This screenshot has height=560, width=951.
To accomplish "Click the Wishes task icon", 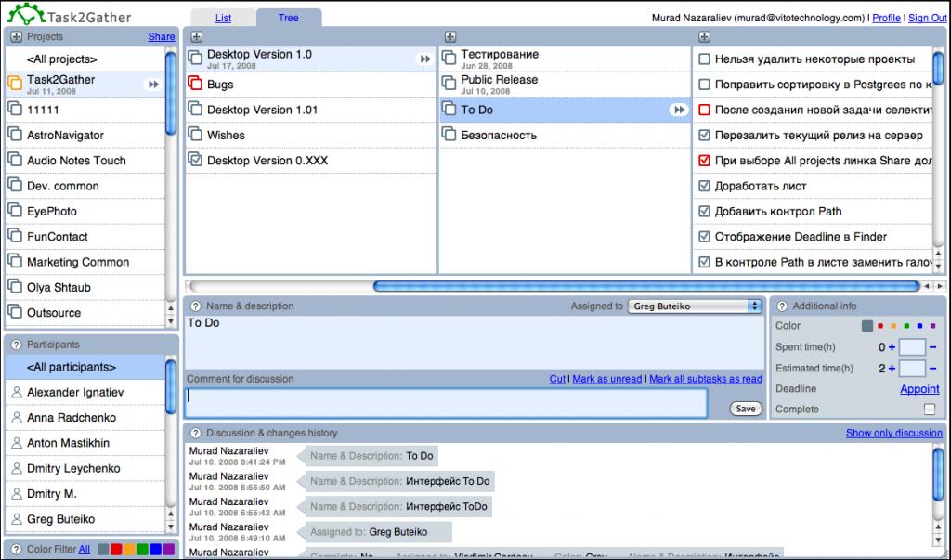I will pos(195,135).
